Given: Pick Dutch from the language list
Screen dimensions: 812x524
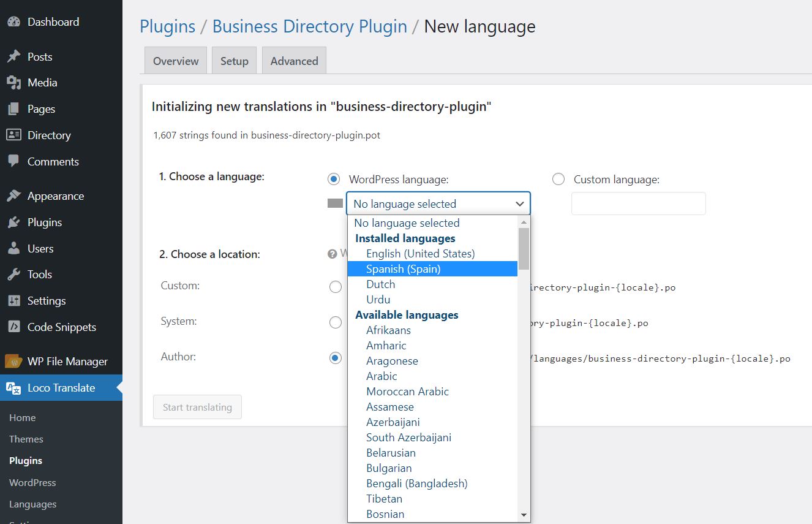Looking at the screenshot, I should pos(432,284).
